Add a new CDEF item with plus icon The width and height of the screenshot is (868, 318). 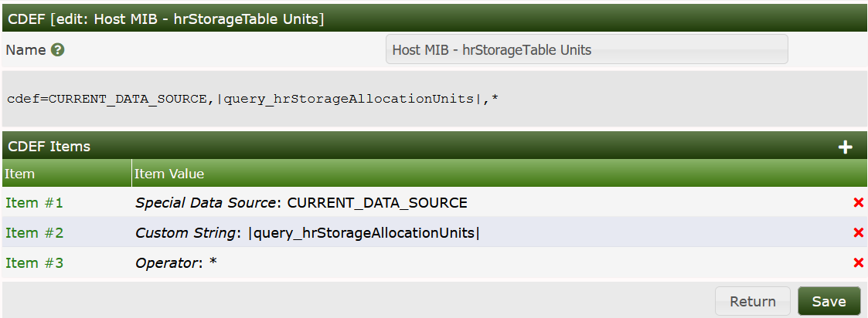(x=845, y=147)
